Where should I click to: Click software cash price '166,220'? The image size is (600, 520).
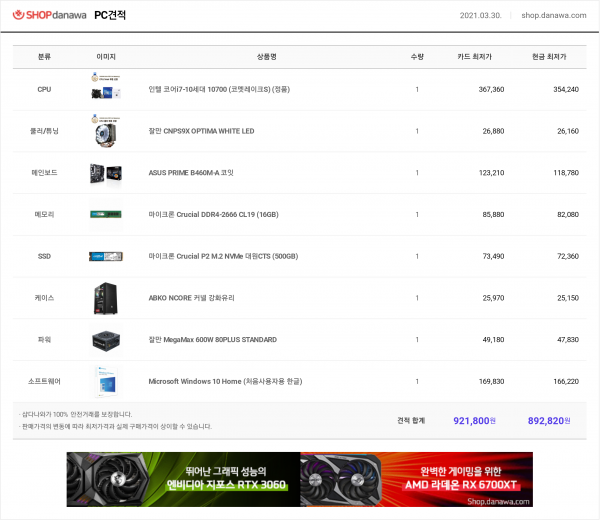(566, 381)
